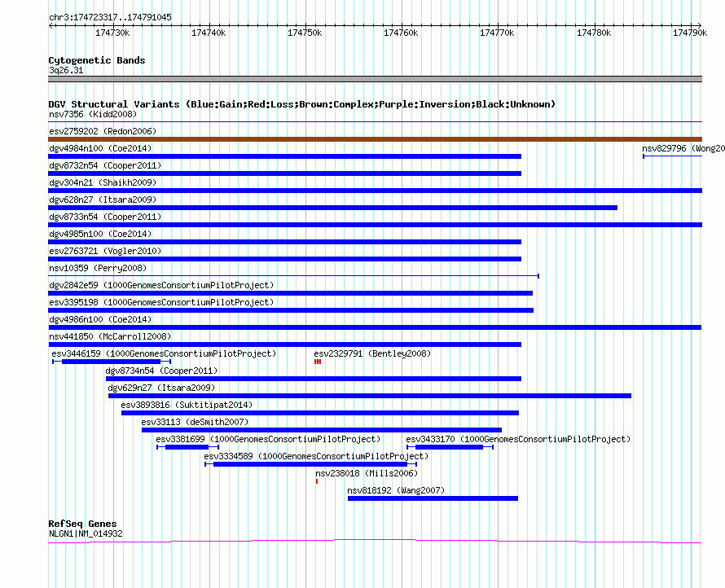Viewport: 725px width, 588px height.
Task: Click dgv8734n54 (Cooper2011) label
Action: tap(161, 371)
